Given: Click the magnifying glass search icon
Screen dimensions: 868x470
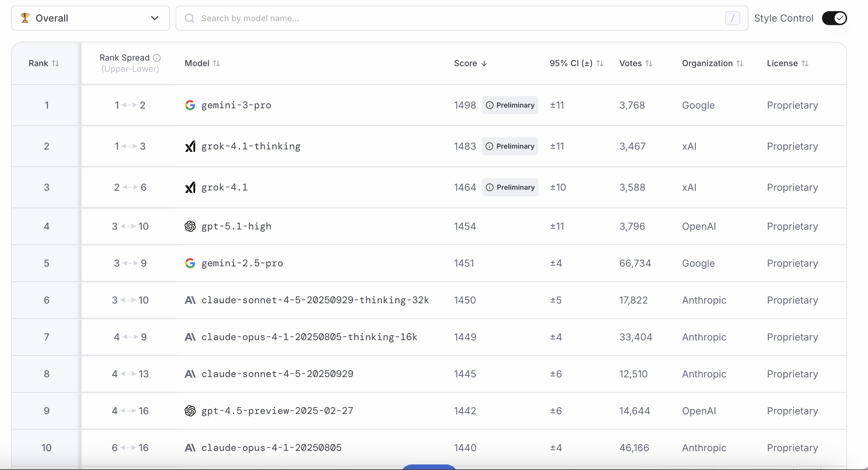Looking at the screenshot, I should [189, 18].
